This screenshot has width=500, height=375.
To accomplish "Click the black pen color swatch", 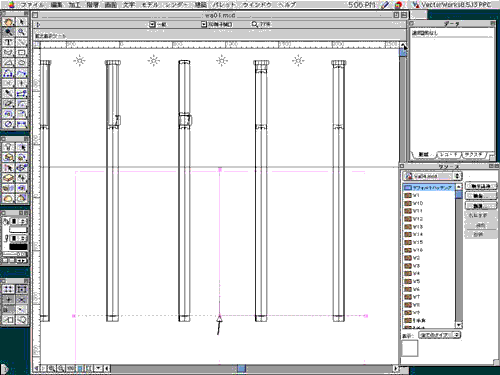I will click(18, 247).
